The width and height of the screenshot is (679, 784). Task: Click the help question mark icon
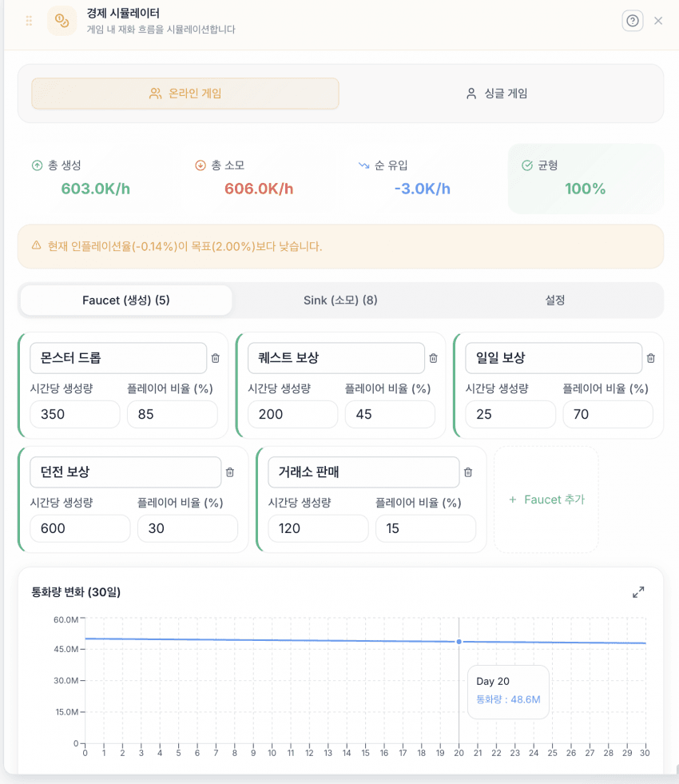(x=633, y=21)
